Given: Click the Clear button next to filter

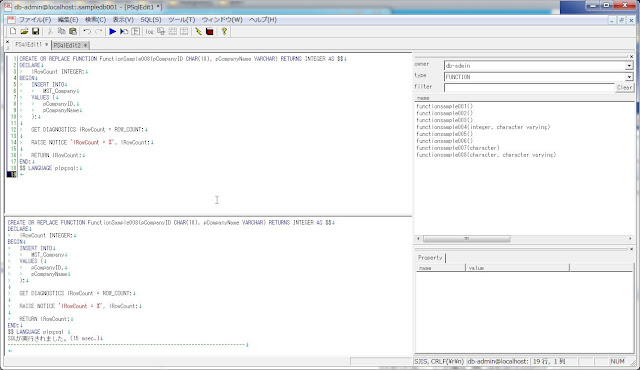Looking at the screenshot, I should pyautogui.click(x=624, y=87).
